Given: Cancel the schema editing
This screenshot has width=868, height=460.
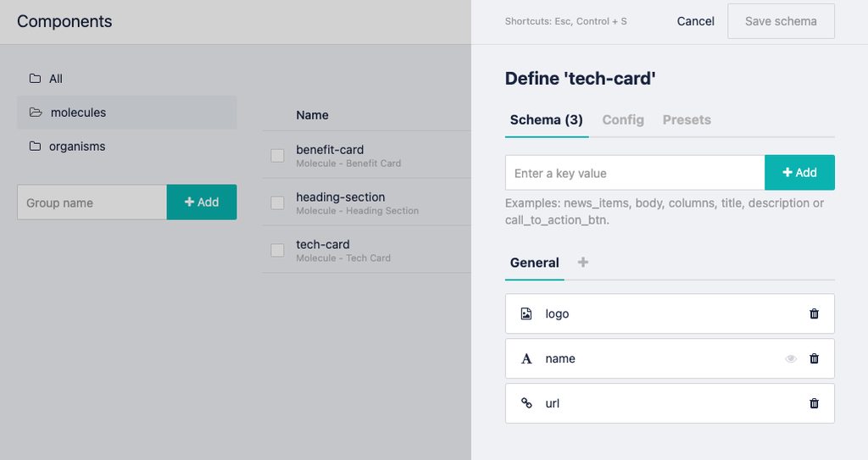Looking at the screenshot, I should pos(695,21).
